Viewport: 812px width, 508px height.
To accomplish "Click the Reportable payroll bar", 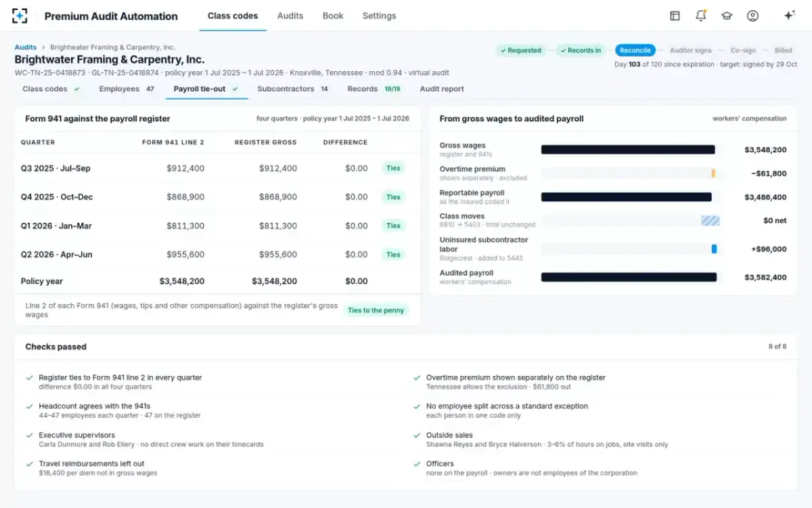I will click(x=627, y=197).
